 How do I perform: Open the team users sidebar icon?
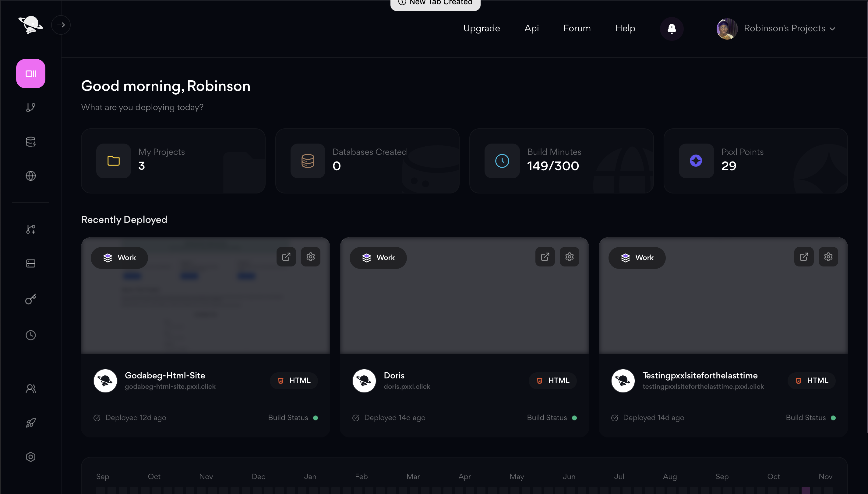[30, 388]
